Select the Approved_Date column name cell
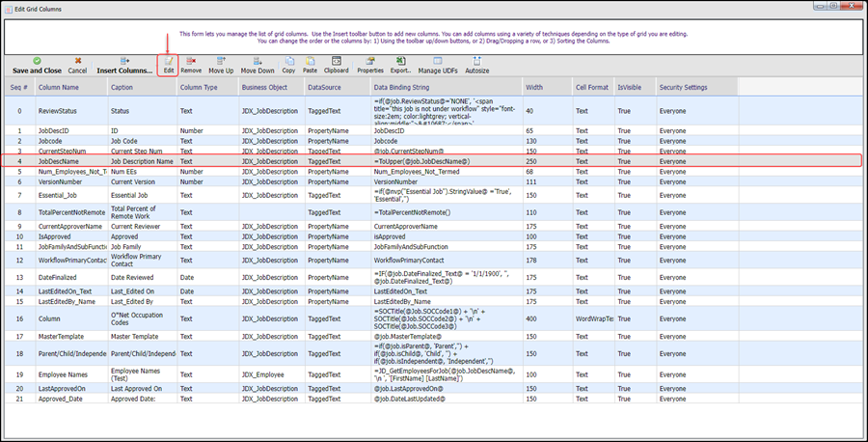 point(71,399)
